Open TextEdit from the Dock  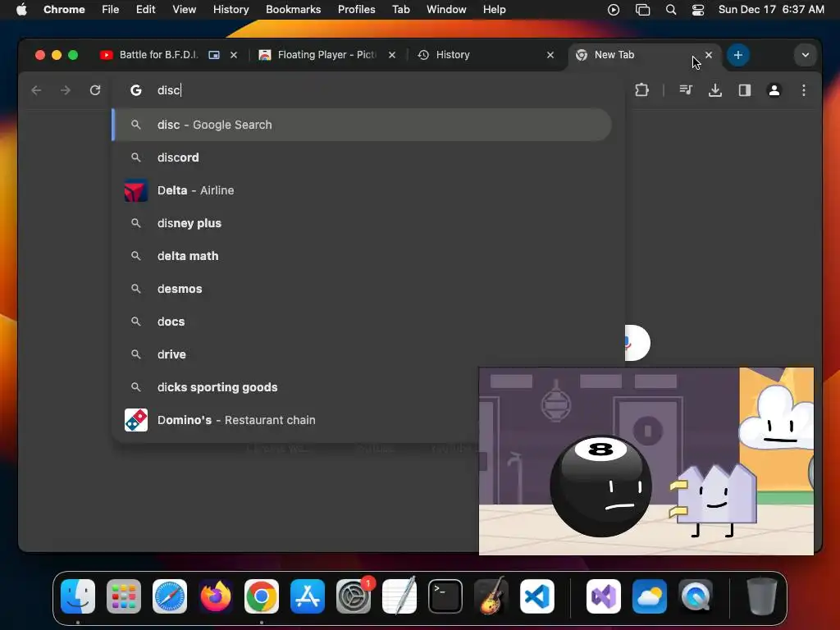coord(399,596)
